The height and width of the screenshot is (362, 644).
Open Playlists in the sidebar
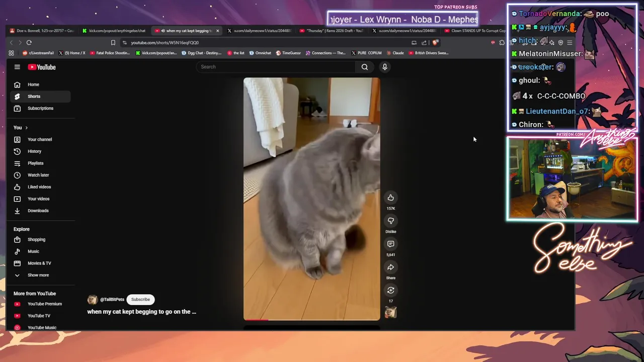(x=40, y=163)
